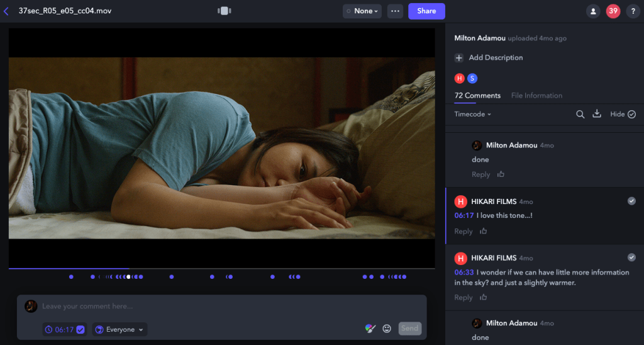Select the 72 Comments tab
Viewport: 644px width, 345px height.
tap(477, 96)
